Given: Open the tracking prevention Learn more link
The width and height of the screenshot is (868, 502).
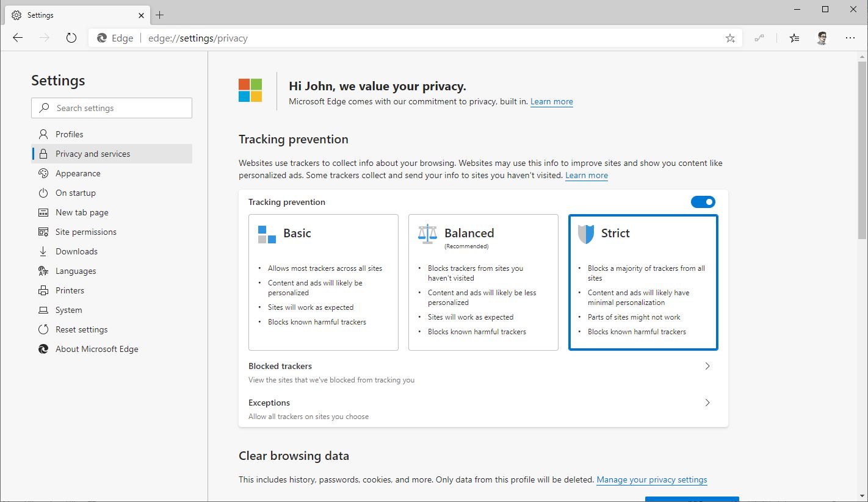Looking at the screenshot, I should 586,175.
